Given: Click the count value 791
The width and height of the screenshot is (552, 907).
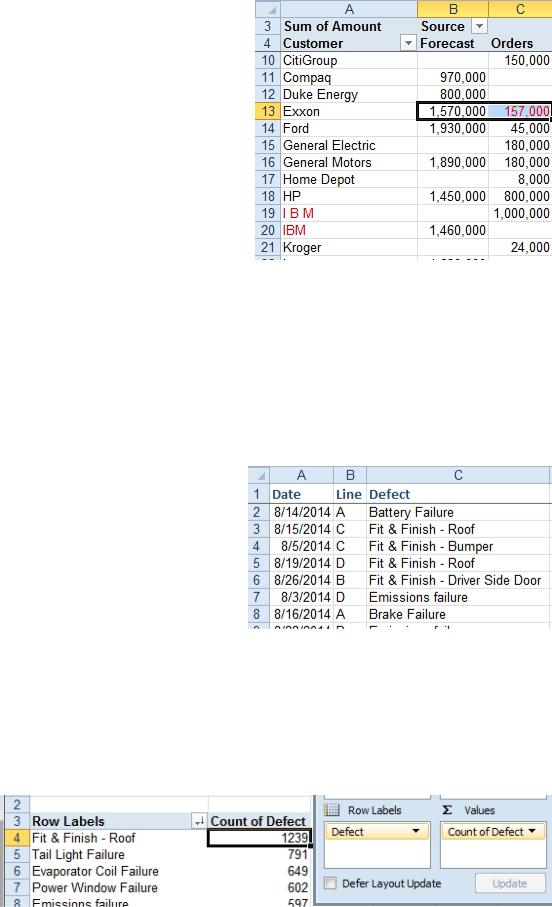Looking at the screenshot, I should [x=259, y=854].
